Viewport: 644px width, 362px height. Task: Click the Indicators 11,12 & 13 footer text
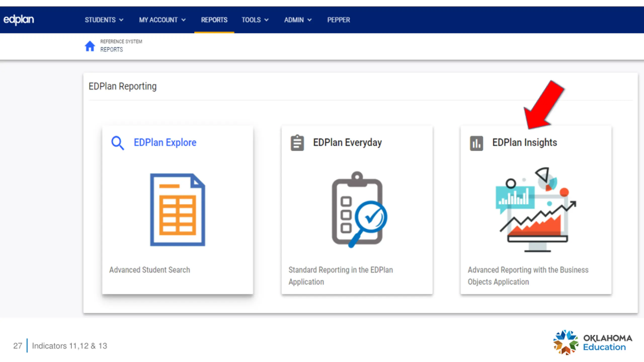[69, 346]
